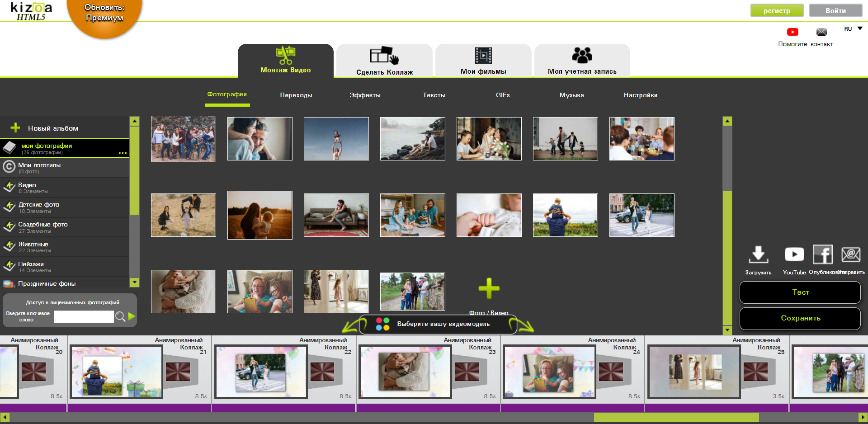The image size is (868, 424).
Task: Select timeline slide 21 with piggyback photo
Action: click(x=116, y=372)
